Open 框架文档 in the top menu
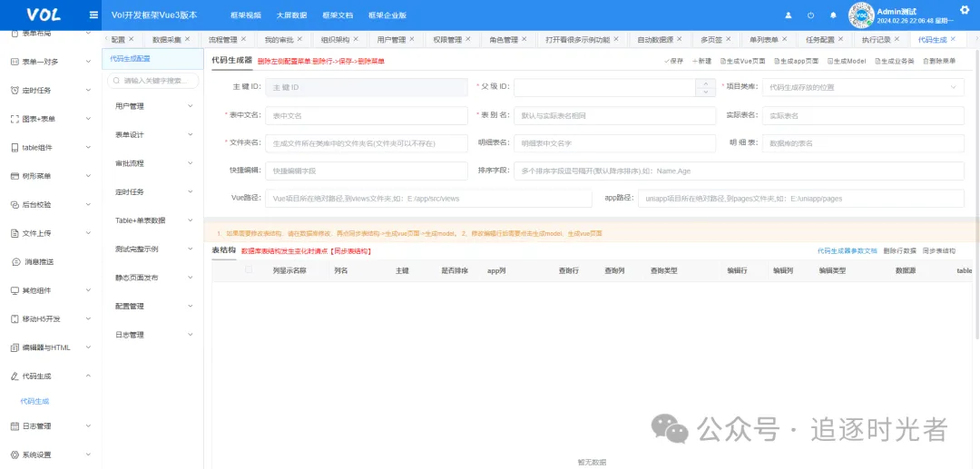This screenshot has width=980, height=469. click(338, 15)
